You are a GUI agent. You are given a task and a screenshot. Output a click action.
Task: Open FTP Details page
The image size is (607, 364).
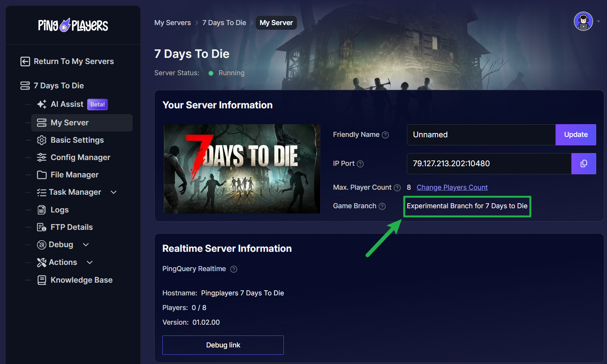[71, 227]
